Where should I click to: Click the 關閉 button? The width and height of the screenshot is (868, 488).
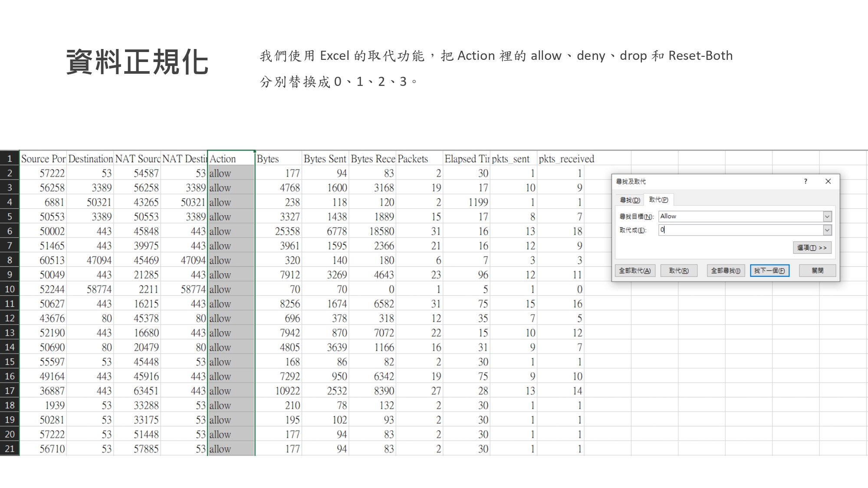tap(817, 271)
